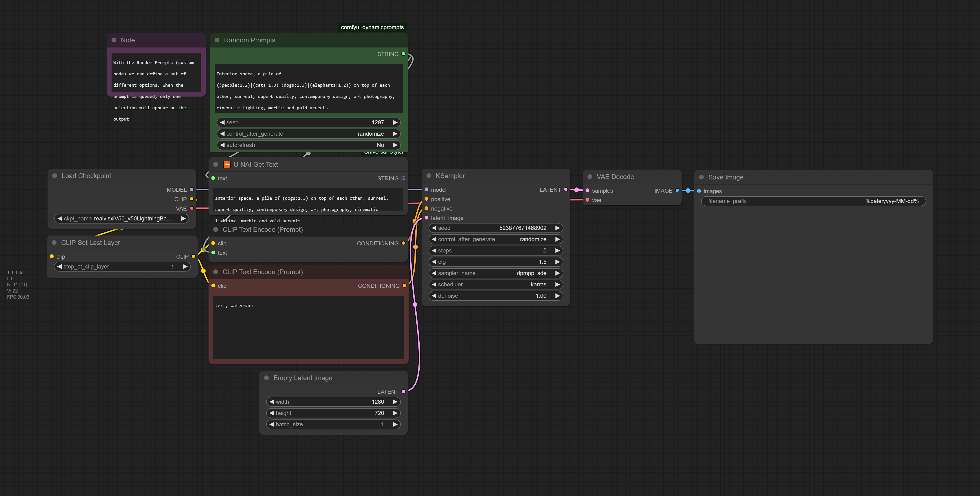Increase KSampler steps with right arrow

tap(557, 251)
